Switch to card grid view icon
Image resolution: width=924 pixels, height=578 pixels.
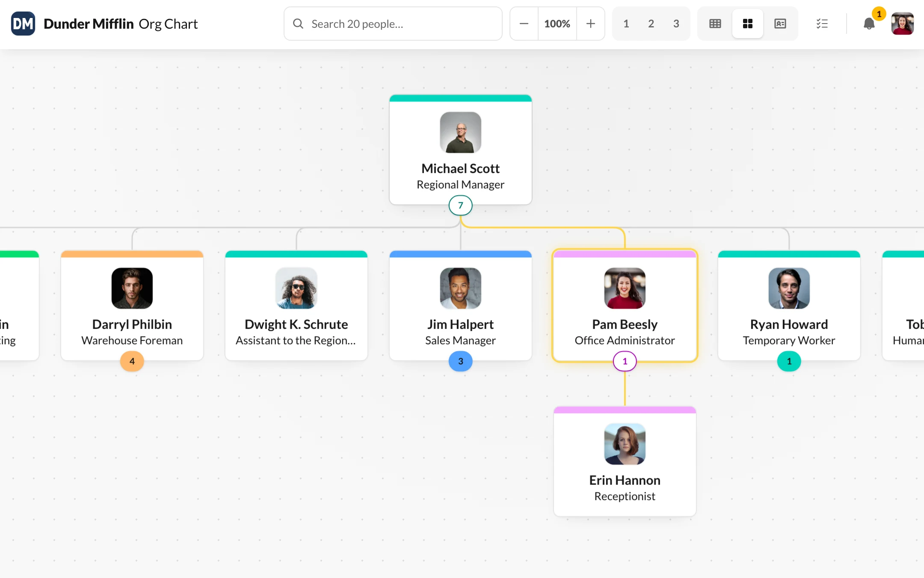pyautogui.click(x=748, y=24)
